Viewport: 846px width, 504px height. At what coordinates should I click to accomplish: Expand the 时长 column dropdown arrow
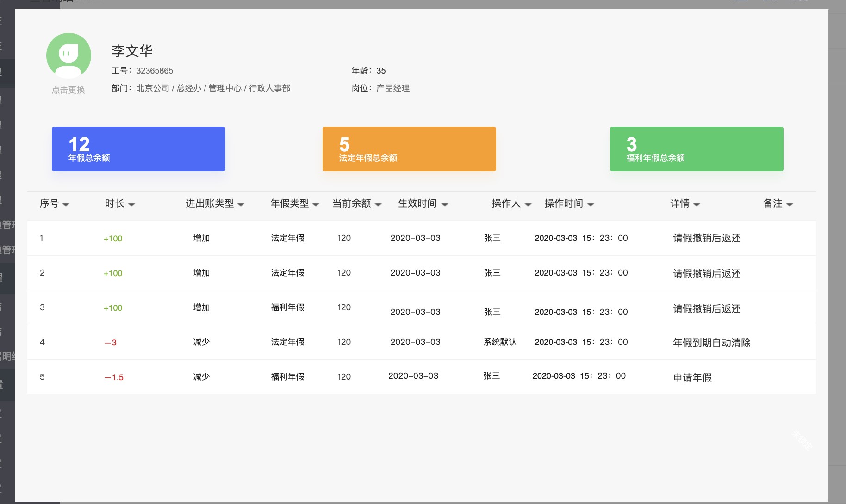[131, 204]
